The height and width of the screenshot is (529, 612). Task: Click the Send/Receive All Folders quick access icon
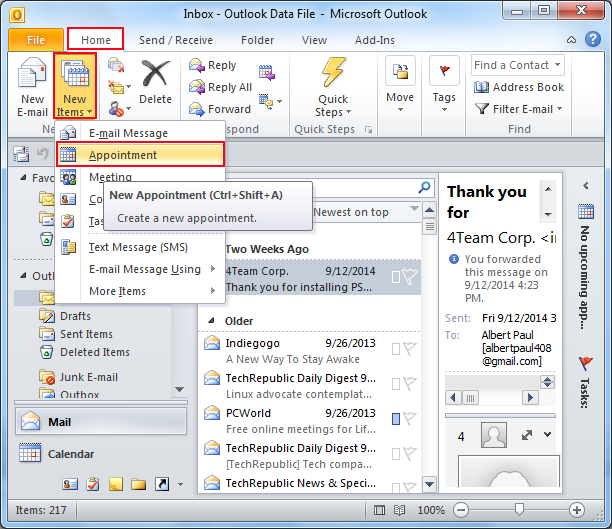point(21,154)
